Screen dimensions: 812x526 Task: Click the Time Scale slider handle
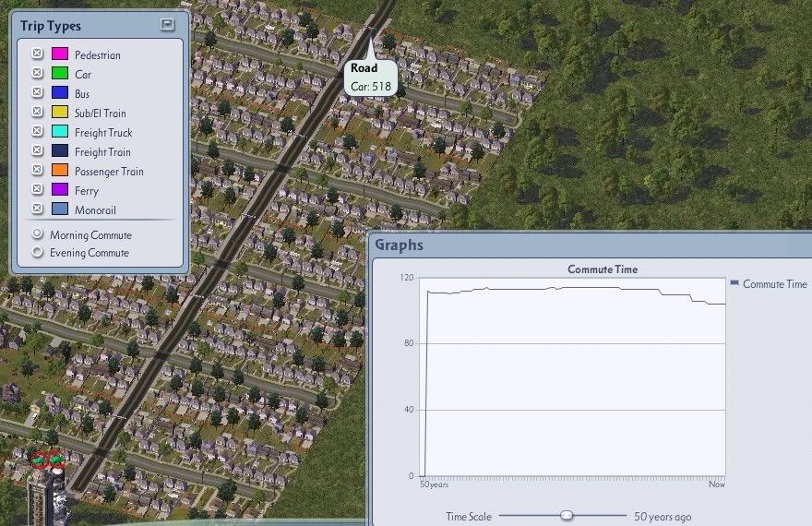point(567,515)
